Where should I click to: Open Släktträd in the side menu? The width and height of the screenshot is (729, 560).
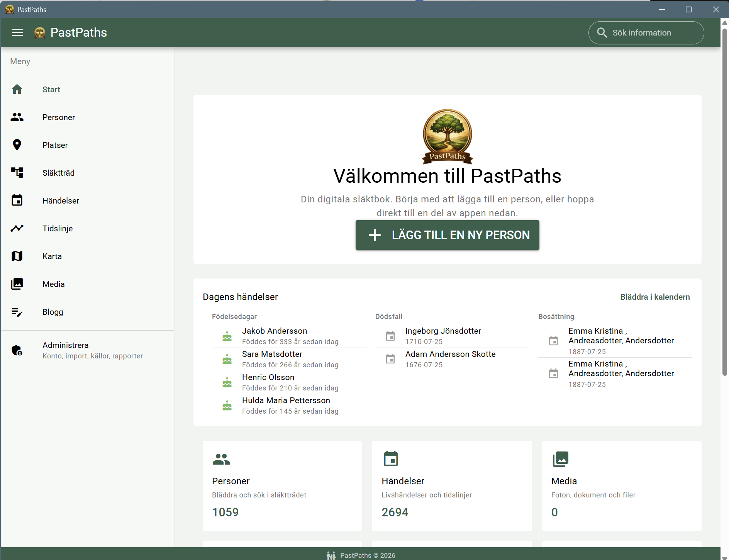(x=87, y=173)
